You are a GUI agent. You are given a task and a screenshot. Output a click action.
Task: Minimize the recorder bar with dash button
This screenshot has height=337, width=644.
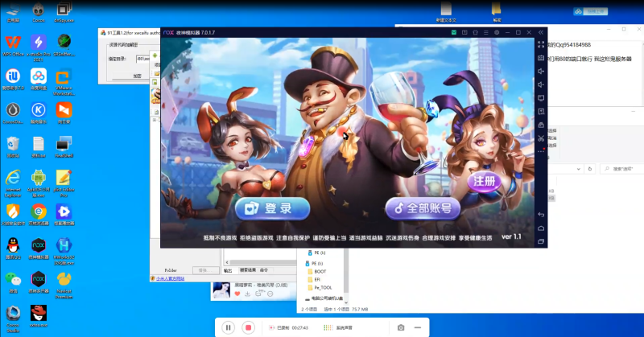click(418, 327)
